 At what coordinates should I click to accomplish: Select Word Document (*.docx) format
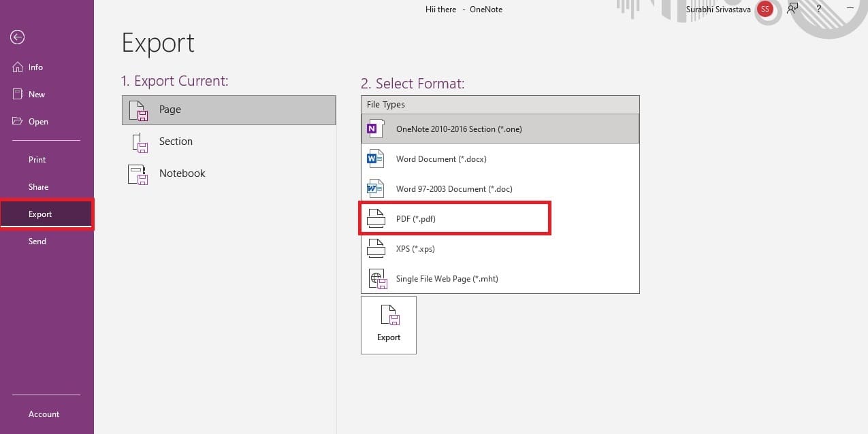[500, 159]
